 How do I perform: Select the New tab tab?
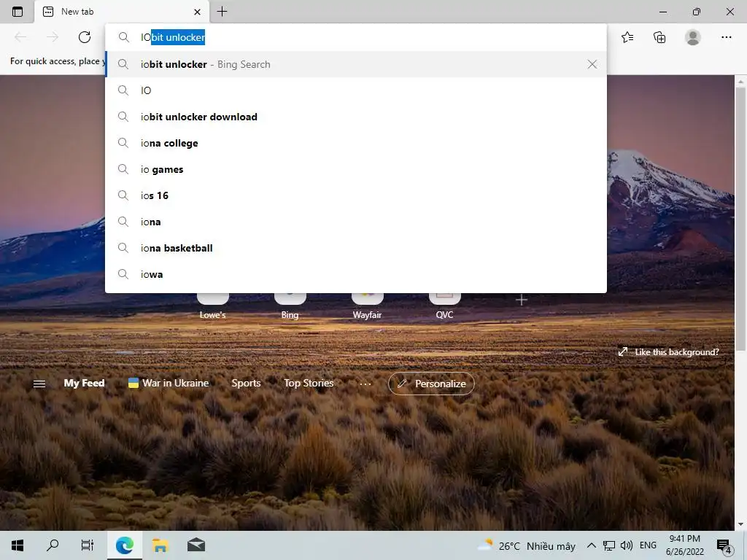click(x=122, y=12)
